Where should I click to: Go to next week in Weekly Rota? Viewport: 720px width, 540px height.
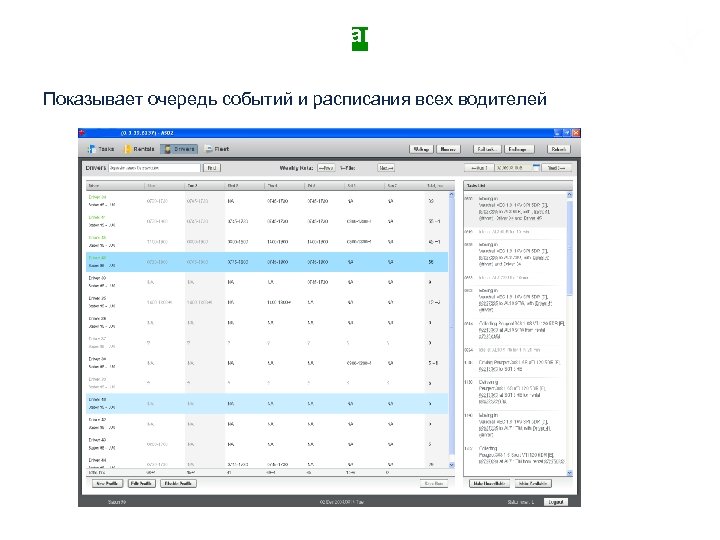click(x=386, y=168)
